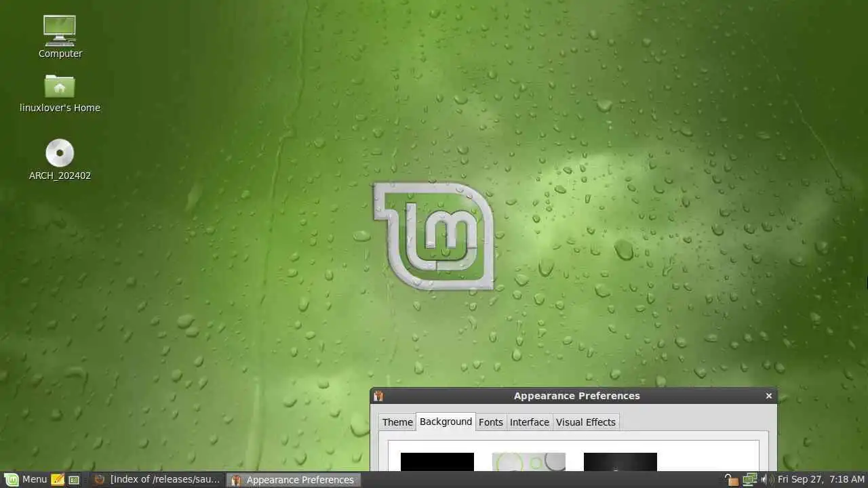868x488 pixels.
Task: Switch to the Index of /releases browser window
Action: pos(157,479)
